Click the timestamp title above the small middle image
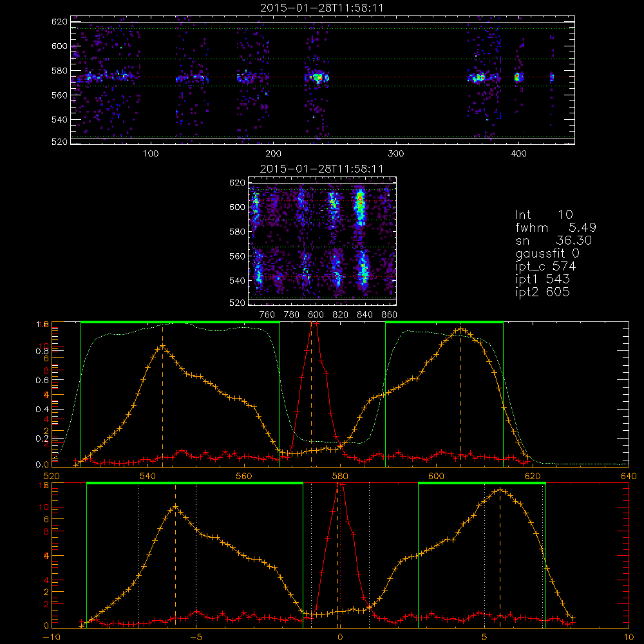 [322, 169]
